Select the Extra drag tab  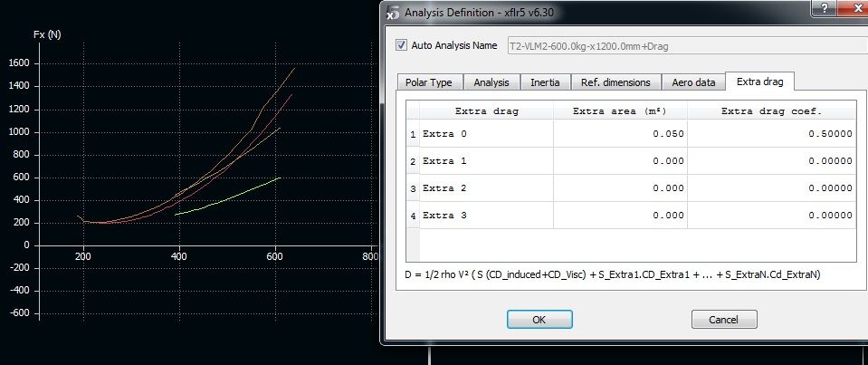pyautogui.click(x=760, y=82)
